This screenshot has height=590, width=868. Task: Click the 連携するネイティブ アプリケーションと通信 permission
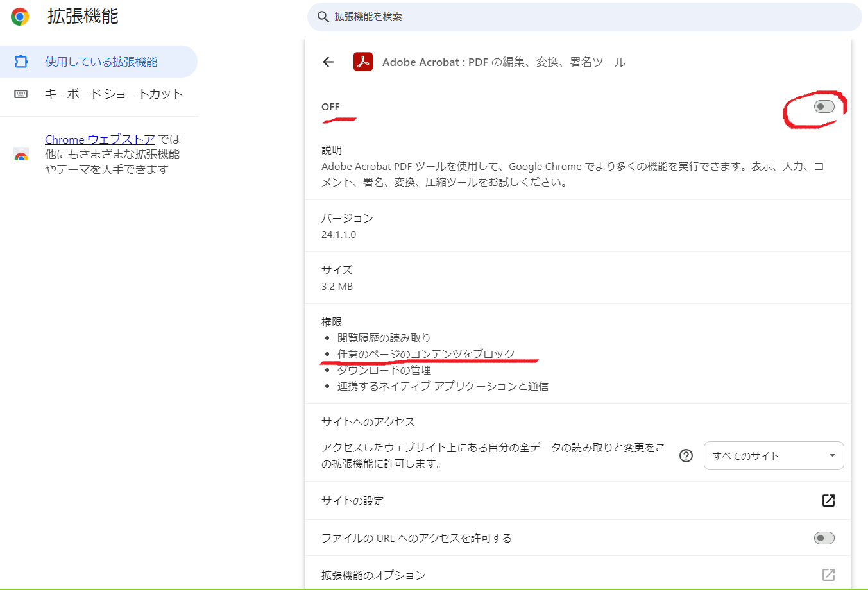click(x=443, y=386)
